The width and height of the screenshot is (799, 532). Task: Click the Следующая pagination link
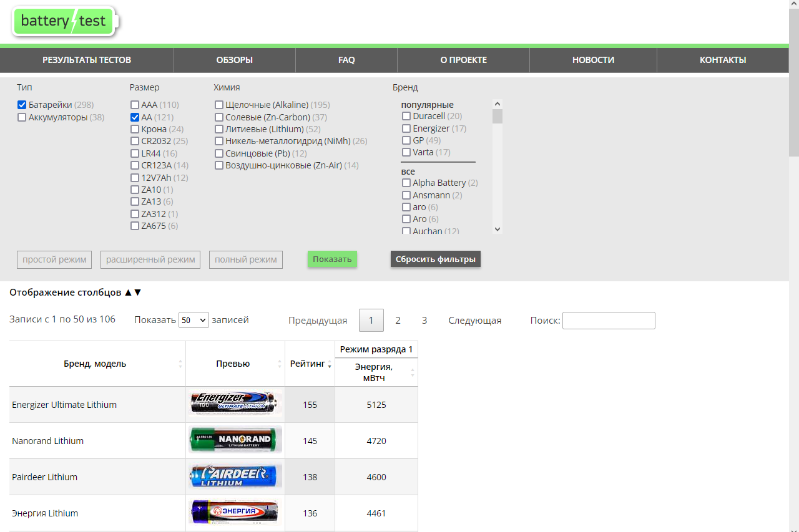[x=475, y=321]
